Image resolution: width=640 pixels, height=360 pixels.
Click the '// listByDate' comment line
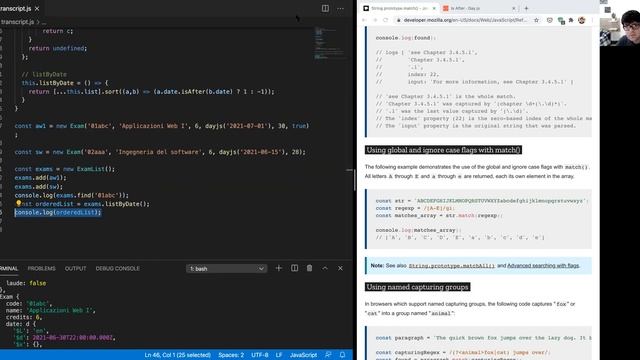pyautogui.click(x=44, y=74)
